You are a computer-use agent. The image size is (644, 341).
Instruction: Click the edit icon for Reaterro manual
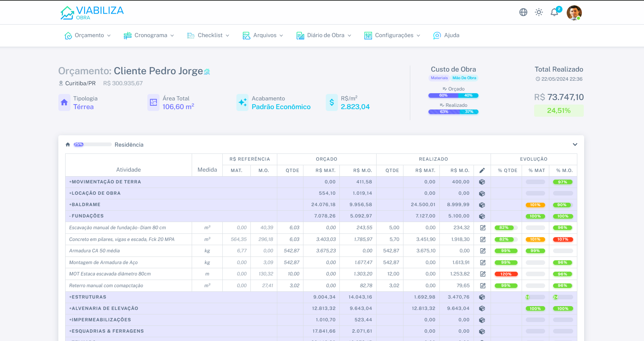(482, 286)
